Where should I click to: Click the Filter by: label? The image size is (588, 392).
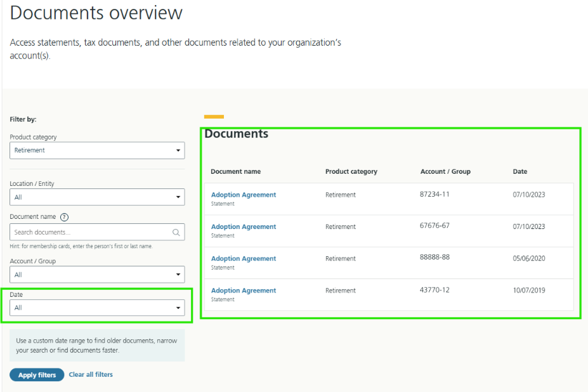click(23, 119)
